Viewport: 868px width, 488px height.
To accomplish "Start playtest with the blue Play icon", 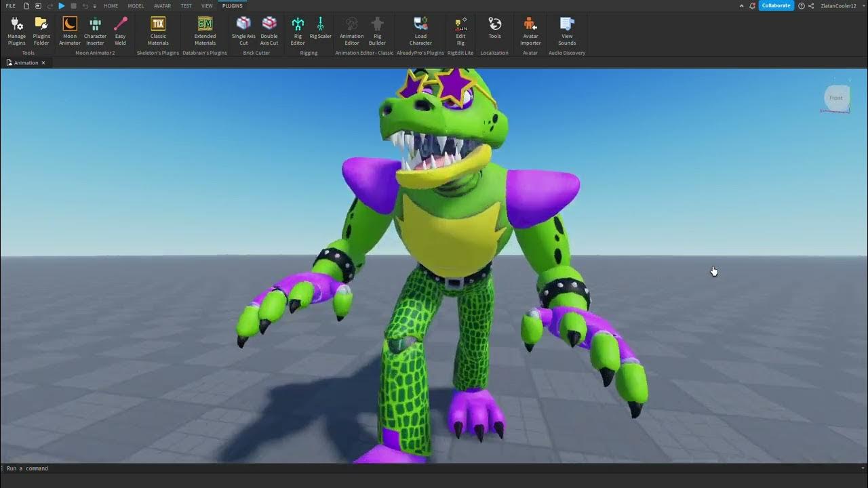I will (x=62, y=5).
